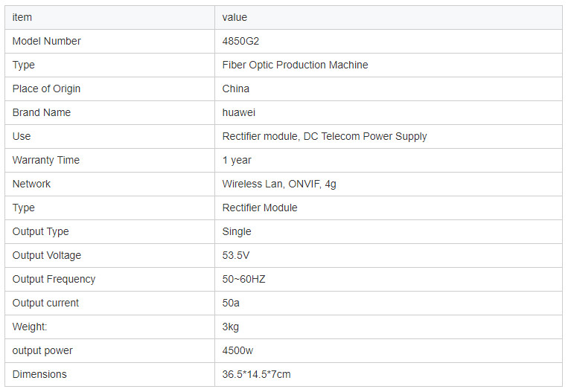Click the 4850G2 model value

coord(240,41)
